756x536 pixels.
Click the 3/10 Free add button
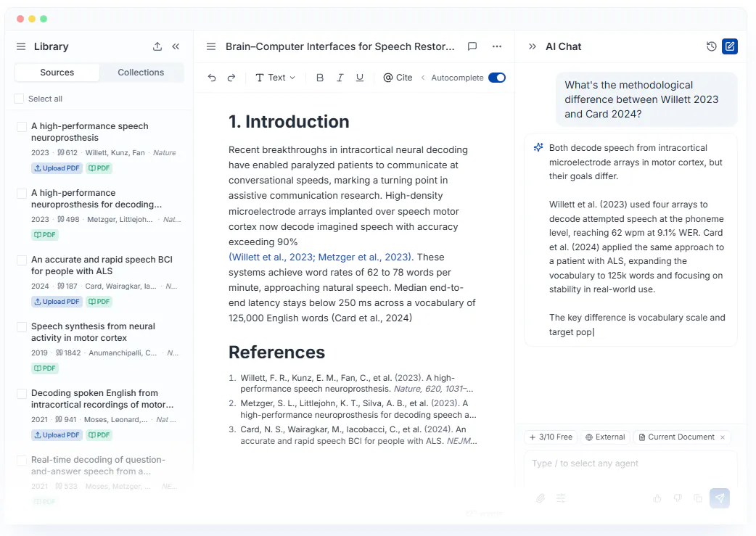click(x=551, y=437)
